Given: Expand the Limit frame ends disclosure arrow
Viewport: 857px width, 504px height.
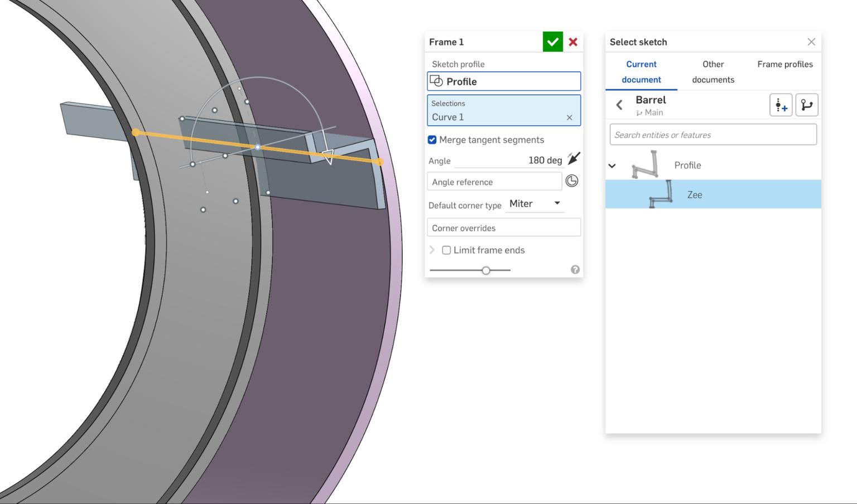Looking at the screenshot, I should click(432, 250).
